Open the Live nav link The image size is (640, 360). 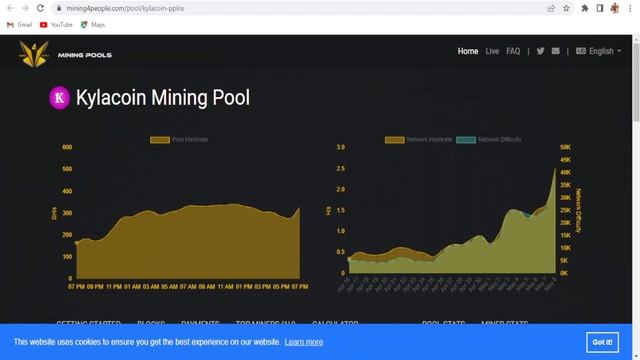click(x=492, y=51)
